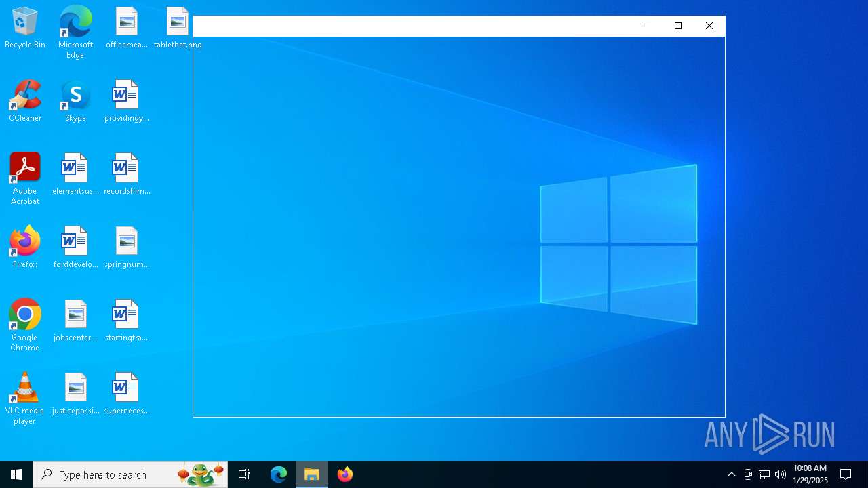Viewport: 868px width, 488px height.
Task: Maximize the blank window
Action: [678, 26]
